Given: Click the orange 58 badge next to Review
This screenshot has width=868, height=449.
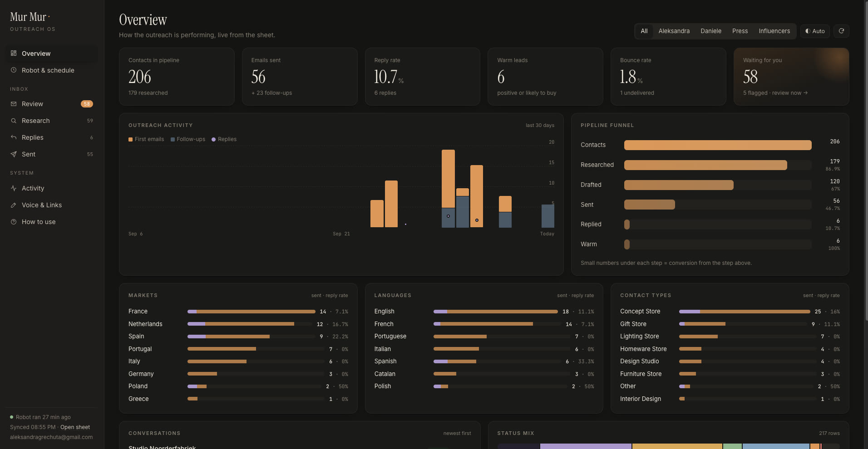Looking at the screenshot, I should click(x=87, y=104).
